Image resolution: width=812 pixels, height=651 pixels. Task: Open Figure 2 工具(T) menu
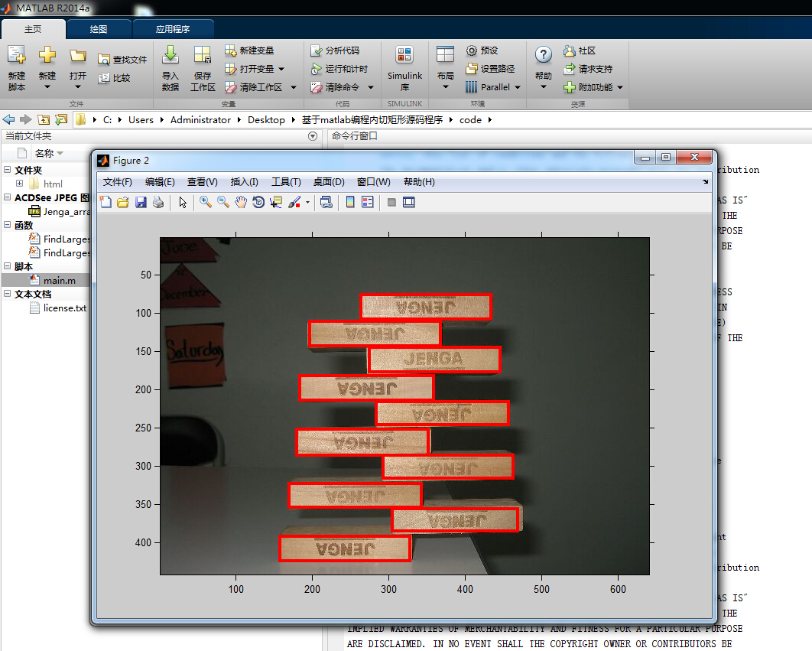287,182
